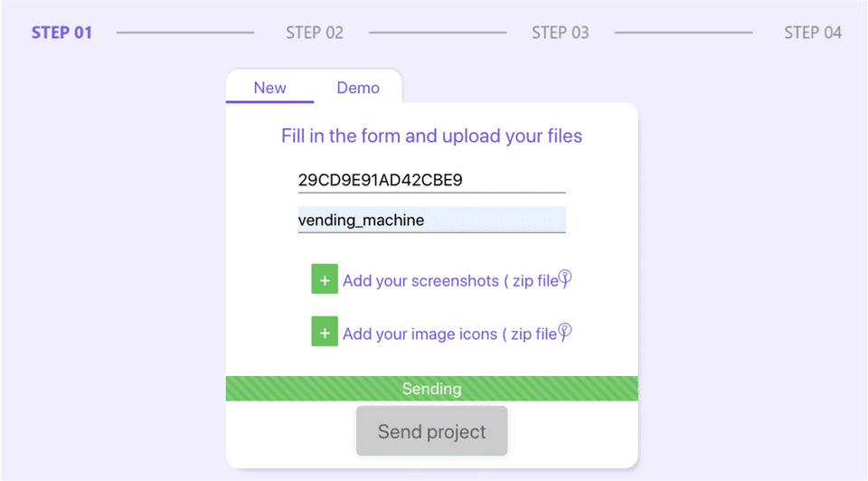Click the Send project button
The height and width of the screenshot is (481, 868).
[x=432, y=431]
